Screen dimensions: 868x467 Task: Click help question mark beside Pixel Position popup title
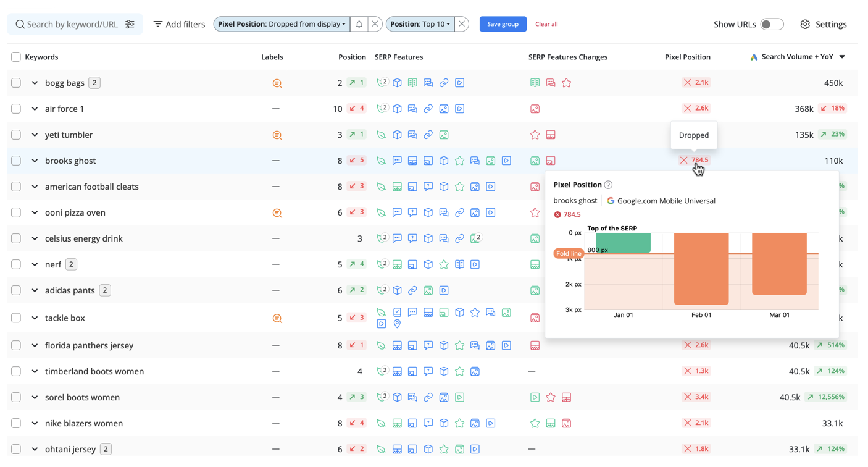pos(608,185)
